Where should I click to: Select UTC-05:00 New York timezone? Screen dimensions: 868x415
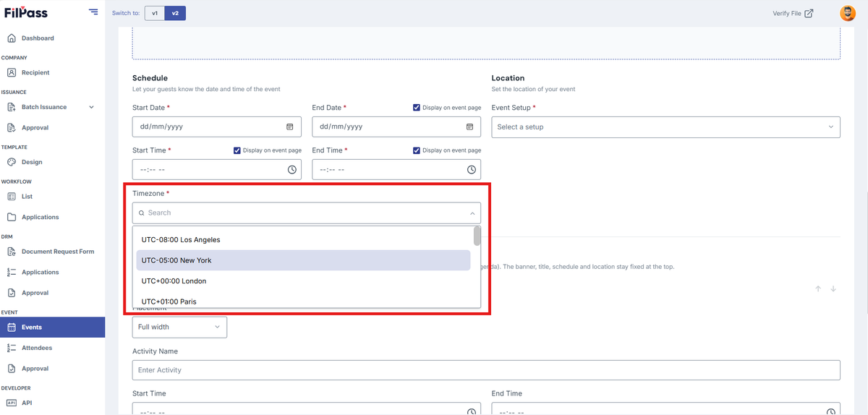click(x=303, y=260)
